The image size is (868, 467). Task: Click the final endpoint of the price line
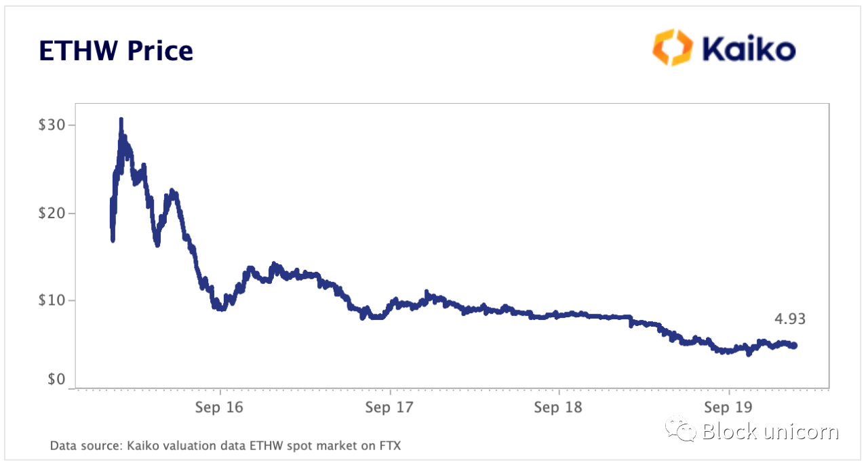[x=794, y=346]
